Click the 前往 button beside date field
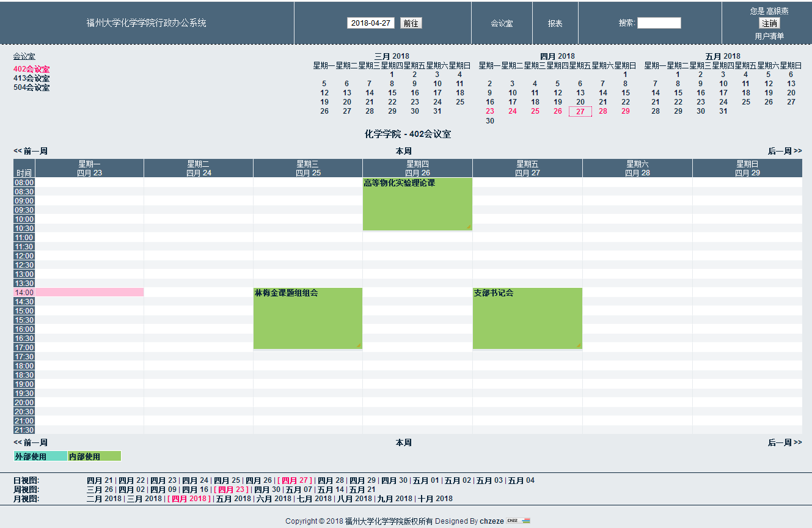 click(x=411, y=23)
